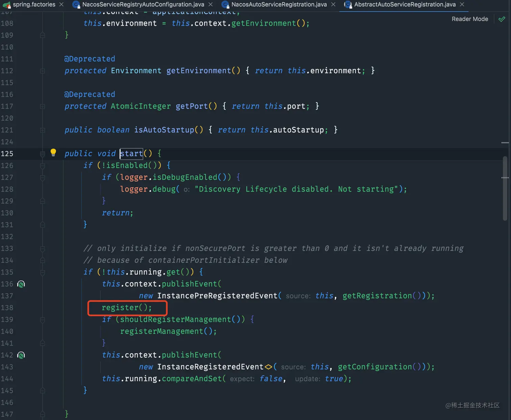
Task: Click InstancePreRegisteredEvent class name
Action: point(217,296)
